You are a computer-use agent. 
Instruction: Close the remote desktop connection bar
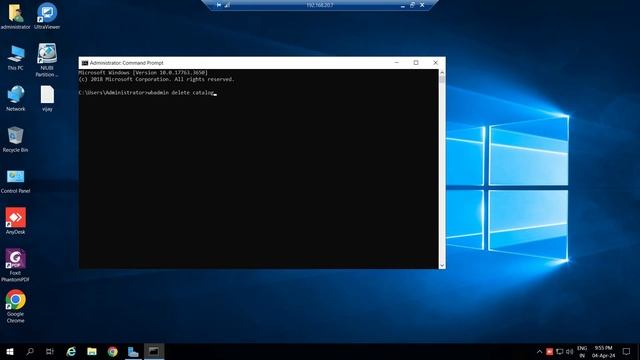click(x=422, y=5)
